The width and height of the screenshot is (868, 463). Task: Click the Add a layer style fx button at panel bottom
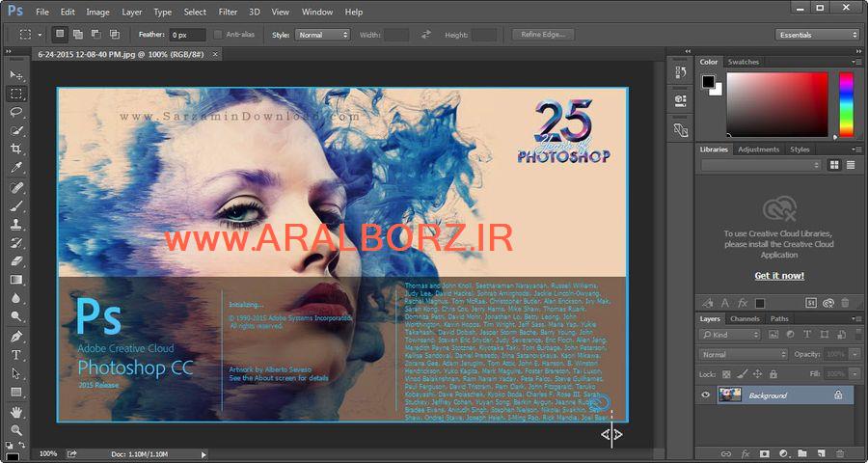point(746,453)
